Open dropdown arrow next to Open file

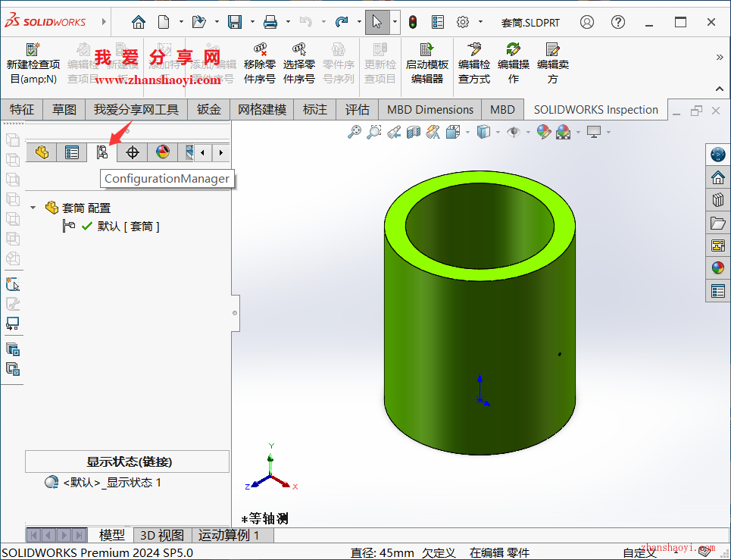click(x=217, y=22)
